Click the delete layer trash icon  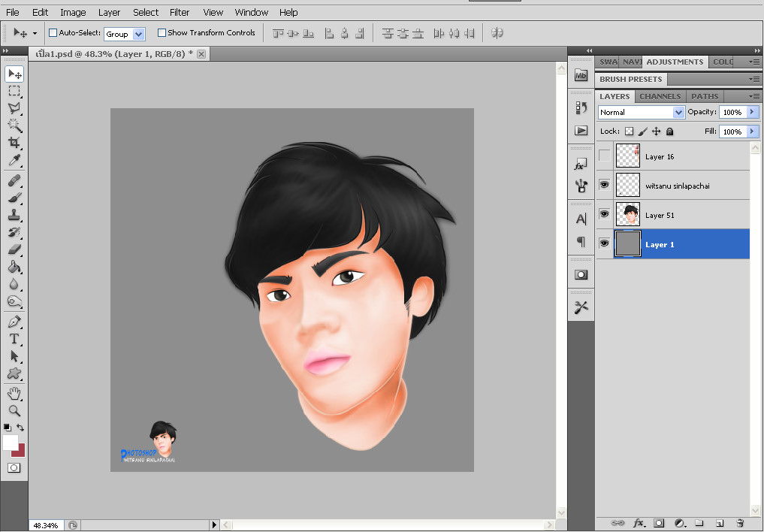click(x=739, y=522)
